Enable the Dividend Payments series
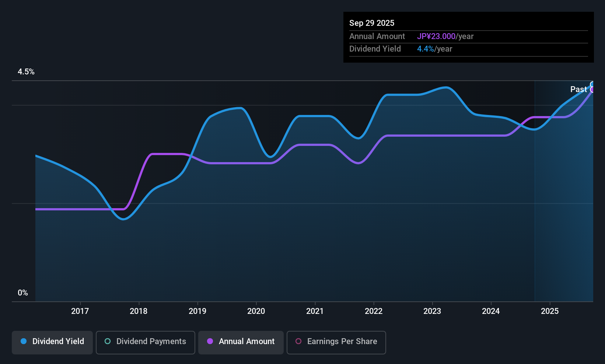The width and height of the screenshot is (605, 364). (145, 342)
